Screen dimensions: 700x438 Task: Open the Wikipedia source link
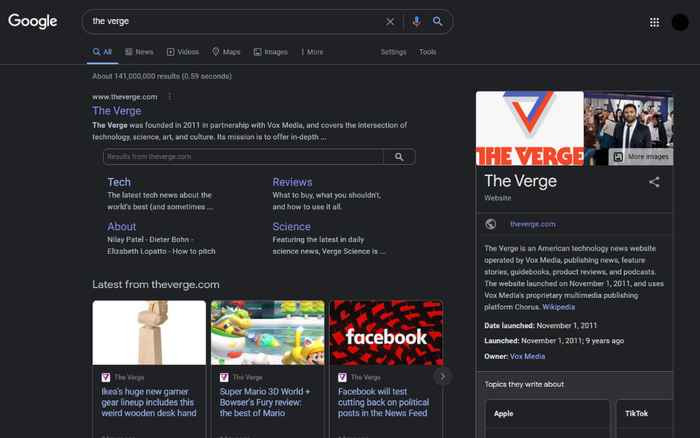click(558, 307)
